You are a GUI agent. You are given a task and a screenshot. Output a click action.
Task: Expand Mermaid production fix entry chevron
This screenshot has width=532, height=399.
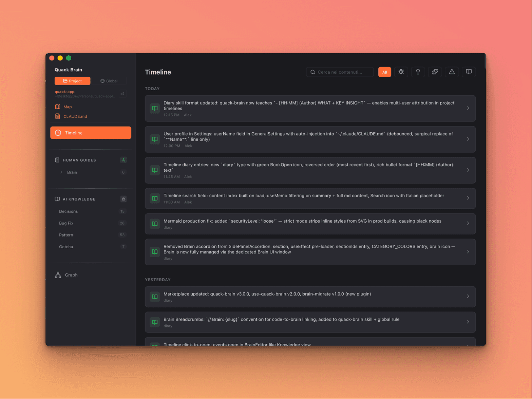468,224
